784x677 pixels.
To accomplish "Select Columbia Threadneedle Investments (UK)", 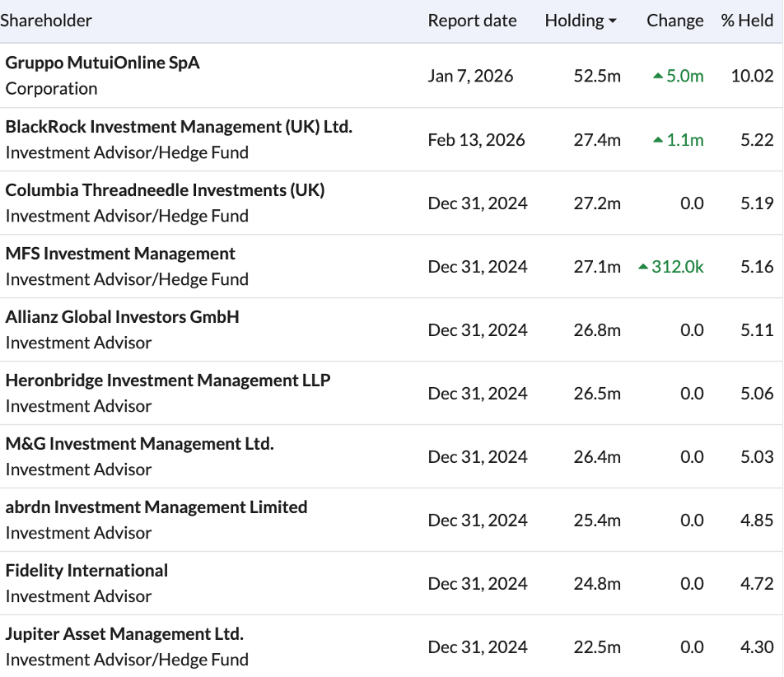I will (165, 189).
